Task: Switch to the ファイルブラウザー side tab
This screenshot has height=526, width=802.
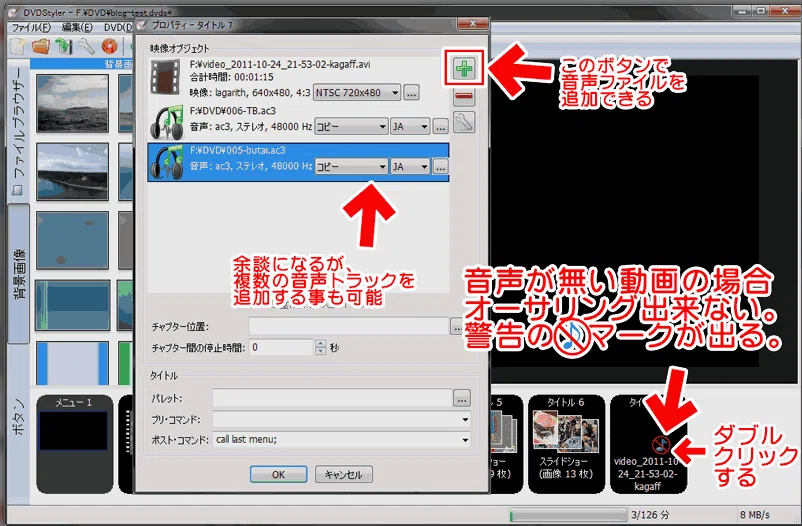Action: tap(18, 130)
